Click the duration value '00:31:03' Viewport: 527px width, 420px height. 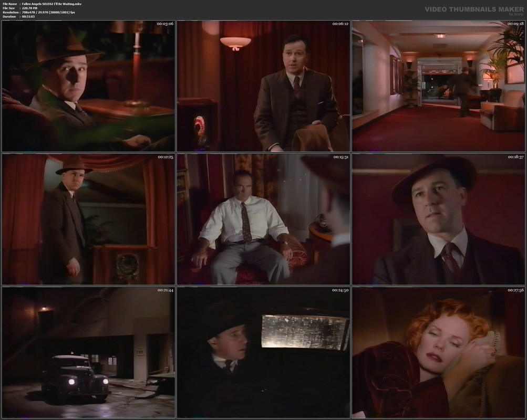coord(28,16)
